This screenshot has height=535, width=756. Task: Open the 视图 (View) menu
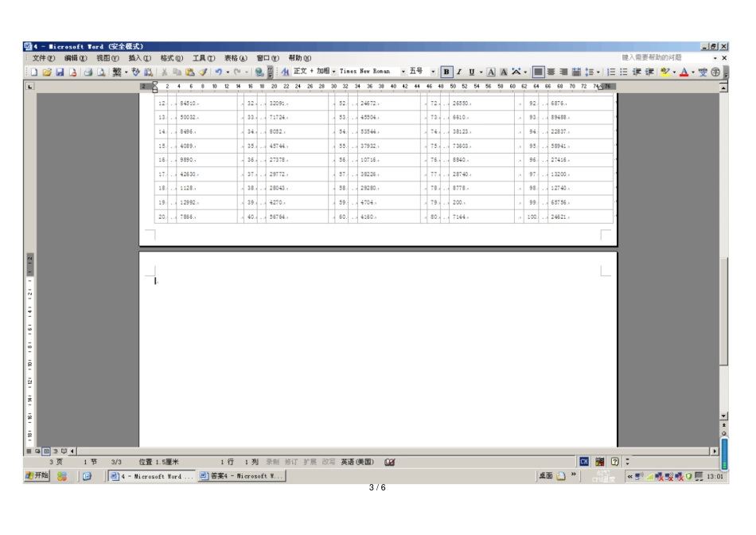pyautogui.click(x=107, y=58)
